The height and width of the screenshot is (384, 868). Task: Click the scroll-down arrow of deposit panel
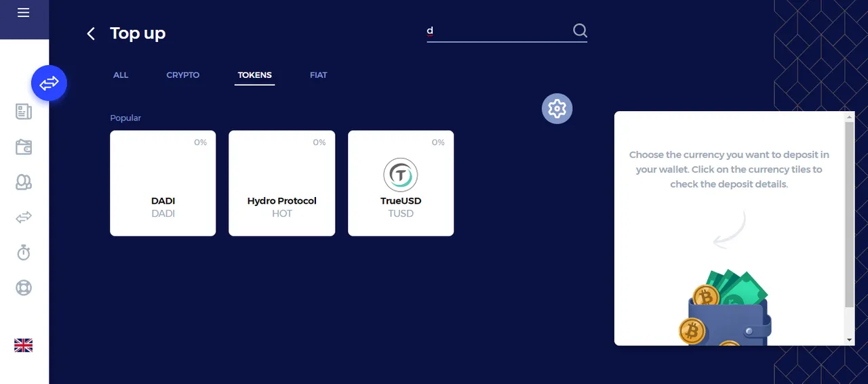pos(850,339)
